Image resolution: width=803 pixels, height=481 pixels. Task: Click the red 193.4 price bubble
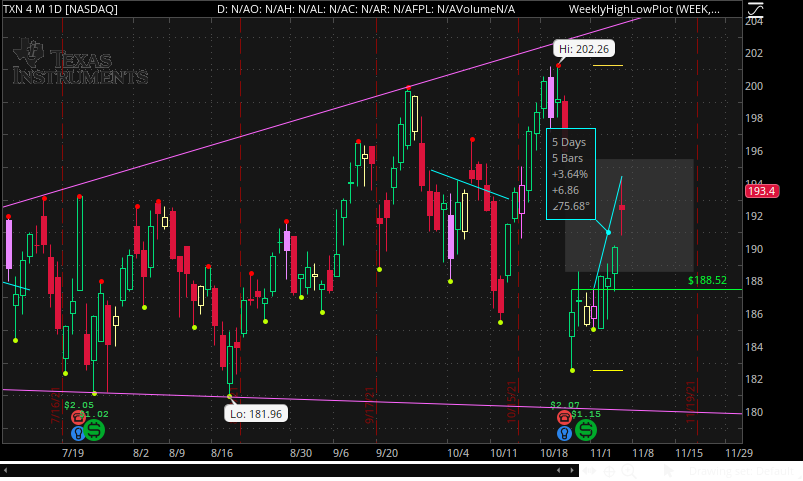762,191
